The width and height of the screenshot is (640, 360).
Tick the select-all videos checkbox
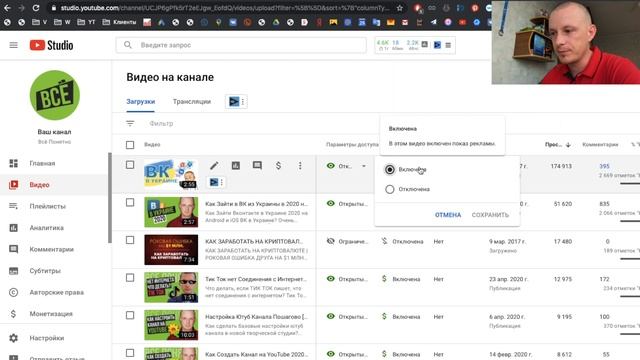[x=130, y=144]
